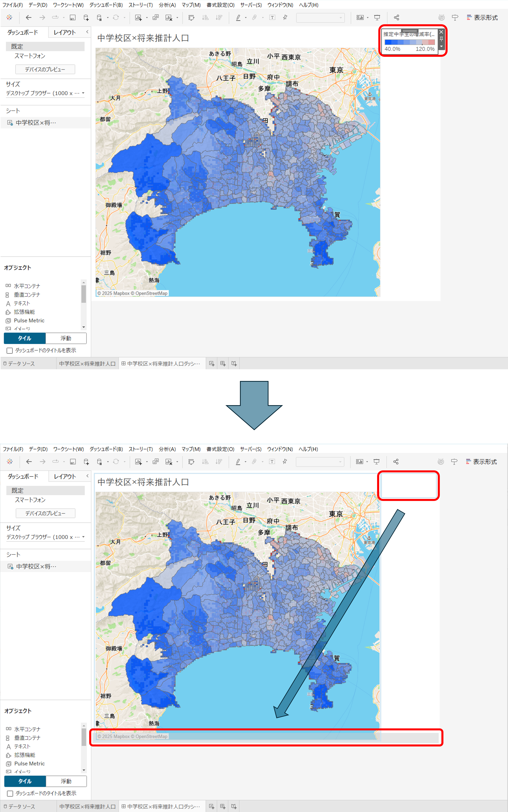The width and height of the screenshot is (508, 812).
Task: Click highlight pen icon in upper toolbar
Action: 238,17
